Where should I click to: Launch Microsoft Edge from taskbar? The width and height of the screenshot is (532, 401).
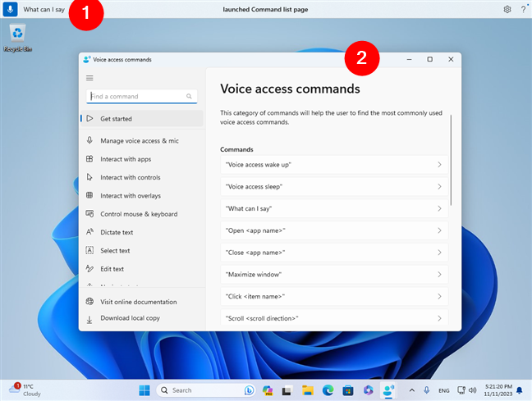tap(328, 390)
